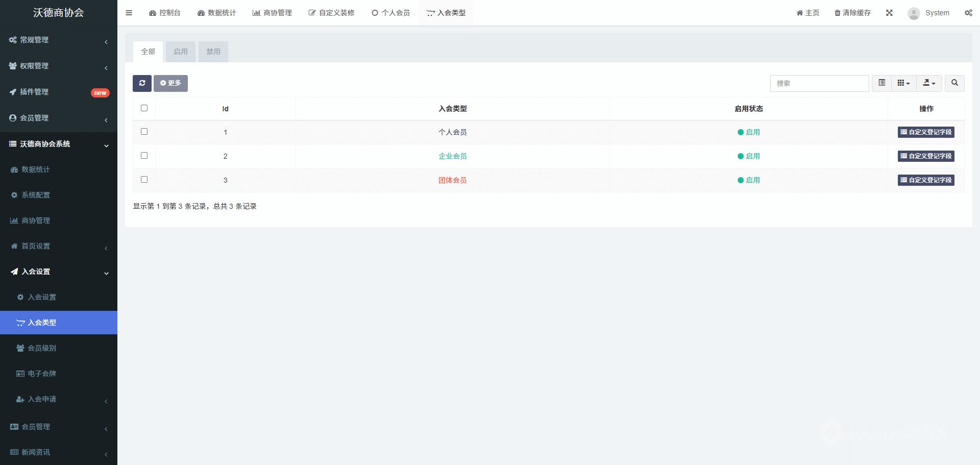The height and width of the screenshot is (465, 980).
Task: Open the column visibility dropdown
Action: click(903, 83)
